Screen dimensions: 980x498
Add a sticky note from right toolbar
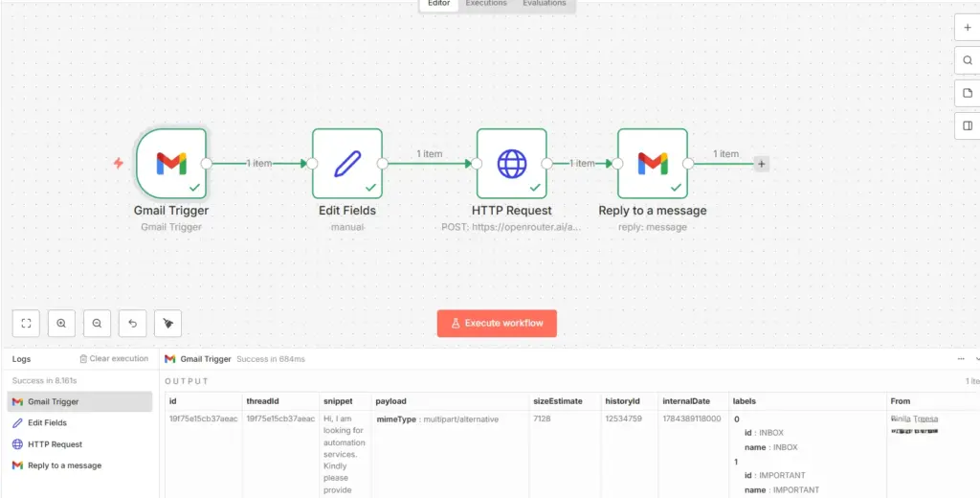click(968, 93)
